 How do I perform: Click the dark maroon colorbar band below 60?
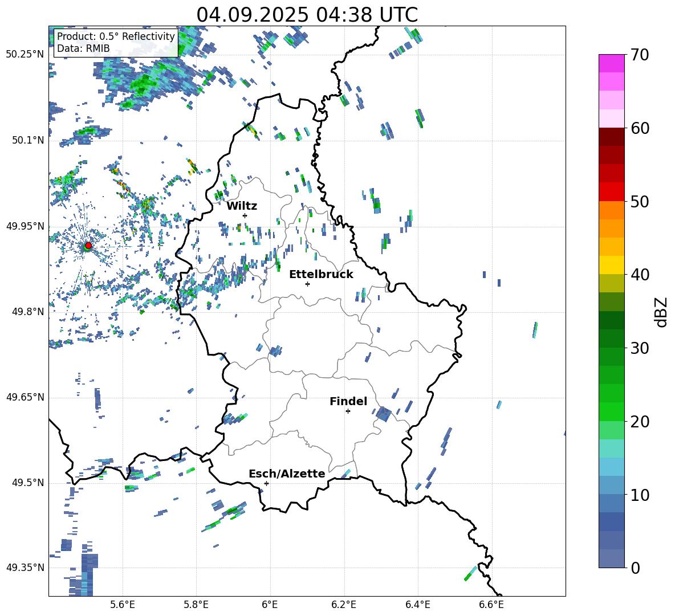point(611,137)
